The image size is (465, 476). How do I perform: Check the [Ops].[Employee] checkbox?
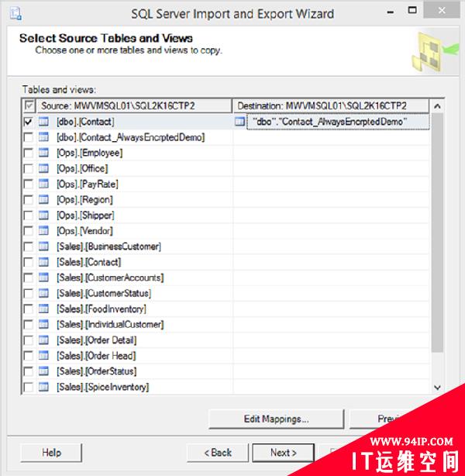tap(29, 153)
